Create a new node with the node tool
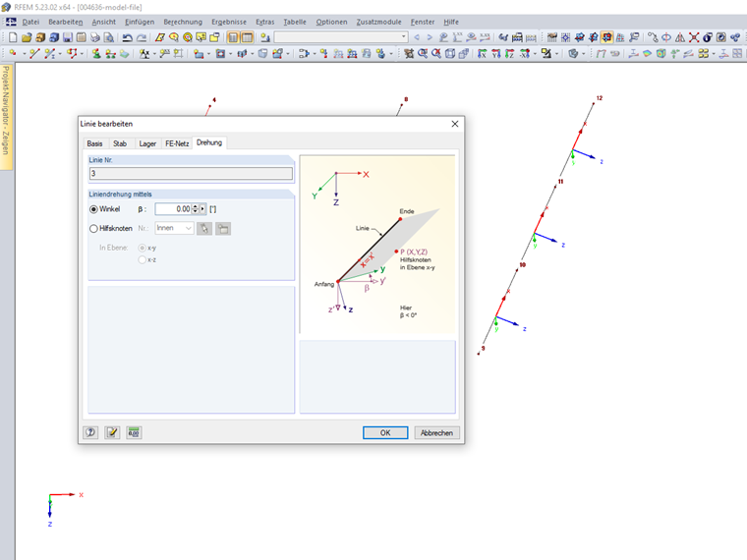Viewport: 747px width, 560px height. tap(13, 53)
